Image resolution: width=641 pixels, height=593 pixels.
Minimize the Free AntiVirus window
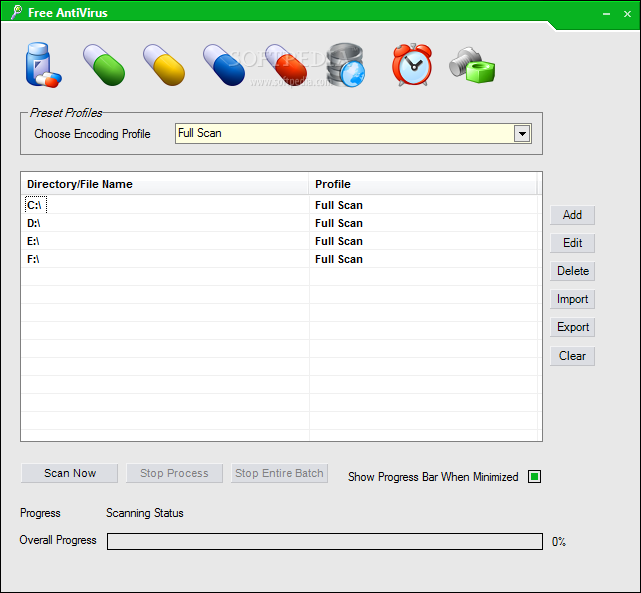[x=606, y=13]
